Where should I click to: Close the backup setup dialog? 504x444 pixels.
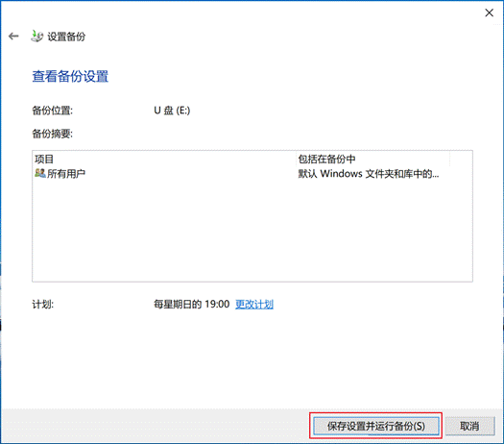tap(489, 12)
